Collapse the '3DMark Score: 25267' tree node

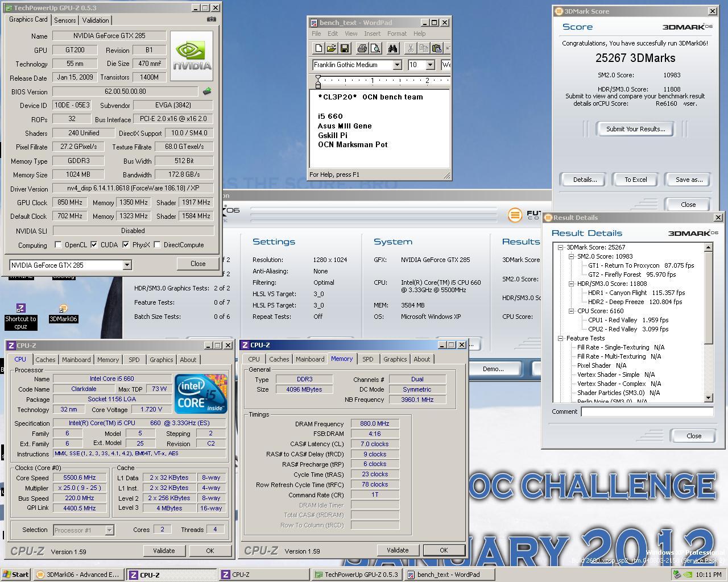point(560,247)
